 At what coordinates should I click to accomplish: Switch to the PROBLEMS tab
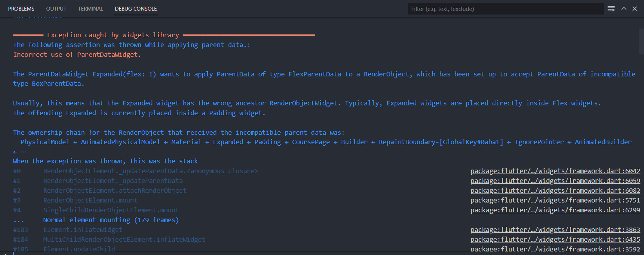pyautogui.click(x=21, y=8)
